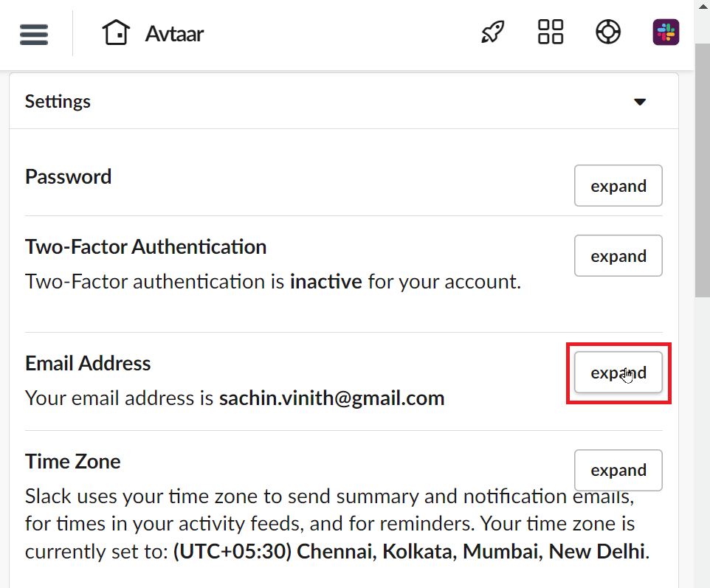Click the Settings panel title
Image resolution: width=710 pixels, height=588 pixels.
[58, 102]
